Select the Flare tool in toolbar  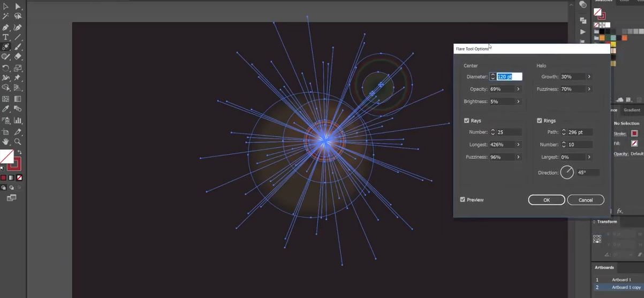(5, 47)
